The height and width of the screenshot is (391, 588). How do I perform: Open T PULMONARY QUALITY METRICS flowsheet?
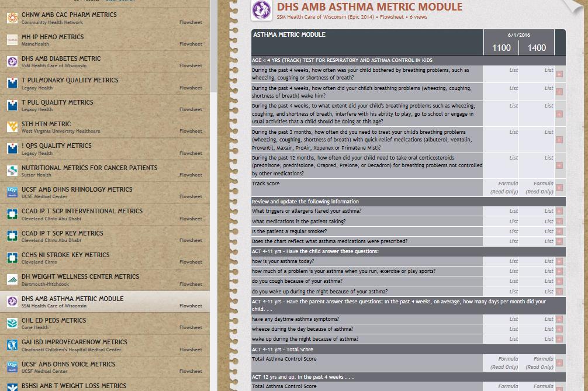coord(105,83)
